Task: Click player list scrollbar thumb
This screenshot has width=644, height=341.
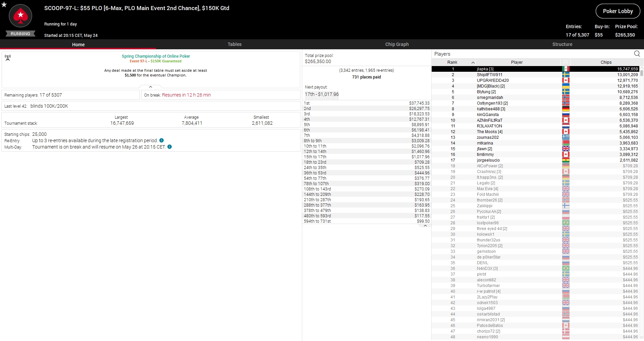Action: [x=642, y=73]
